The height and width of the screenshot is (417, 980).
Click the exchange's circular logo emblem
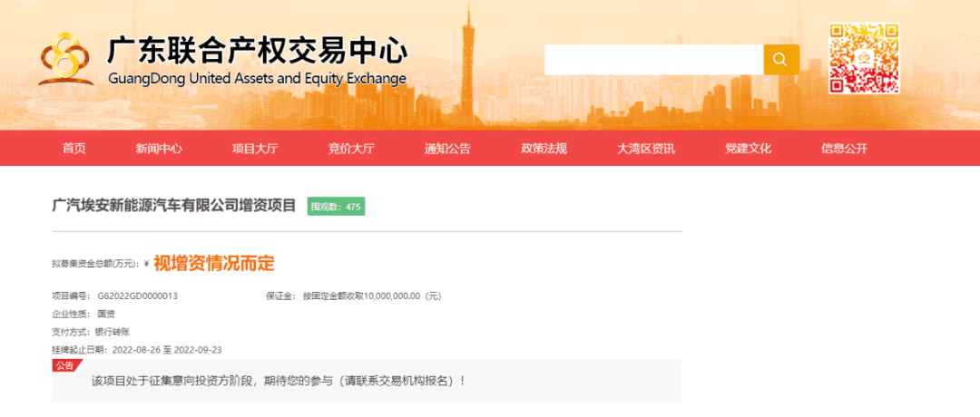(64, 59)
